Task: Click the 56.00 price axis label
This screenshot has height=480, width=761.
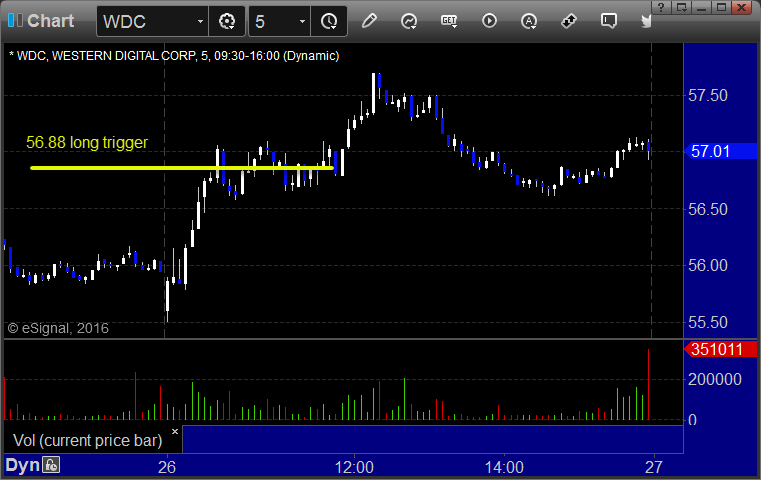Action: pos(708,265)
